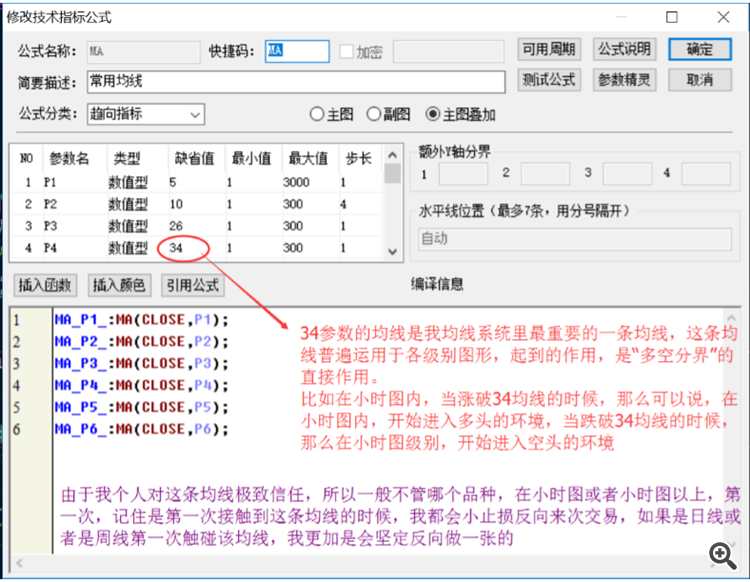This screenshot has width=750, height=582.
Task: Click 额外Y轴分界 field 1
Action: [x=463, y=174]
